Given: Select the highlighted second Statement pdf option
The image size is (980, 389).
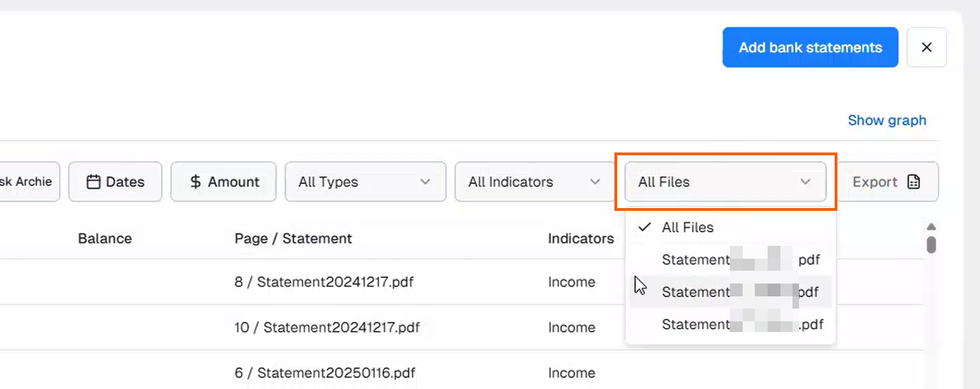Looking at the screenshot, I should click(731, 292).
